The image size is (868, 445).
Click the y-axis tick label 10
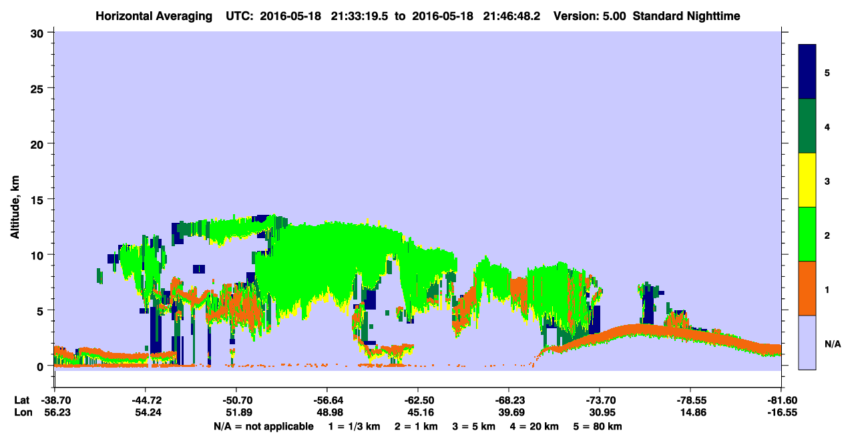coord(38,255)
